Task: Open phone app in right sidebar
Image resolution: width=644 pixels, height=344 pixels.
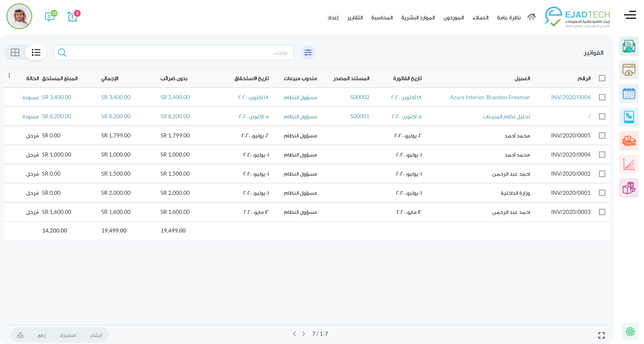Action: pyautogui.click(x=629, y=117)
